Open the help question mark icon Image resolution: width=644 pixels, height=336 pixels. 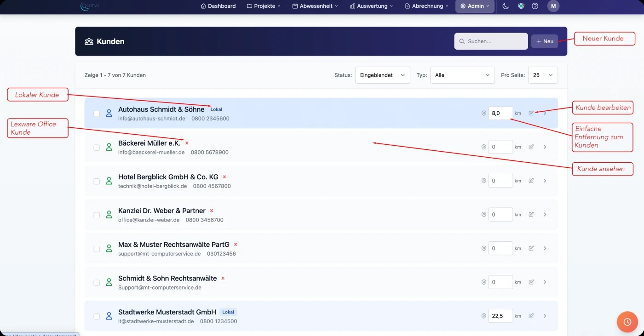pyautogui.click(x=535, y=6)
